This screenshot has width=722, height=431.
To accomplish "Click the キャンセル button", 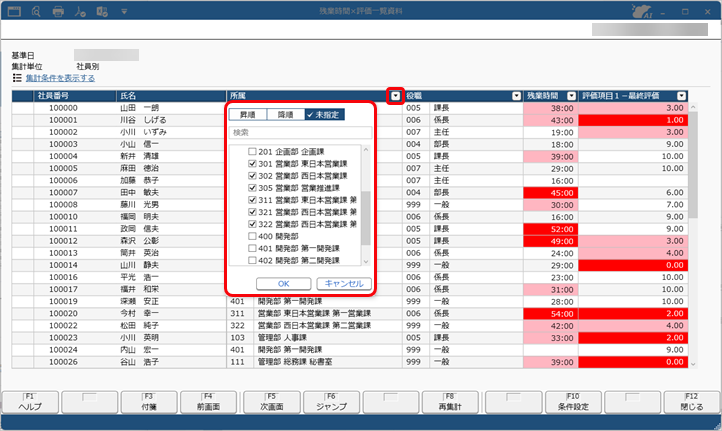I will [x=344, y=284].
